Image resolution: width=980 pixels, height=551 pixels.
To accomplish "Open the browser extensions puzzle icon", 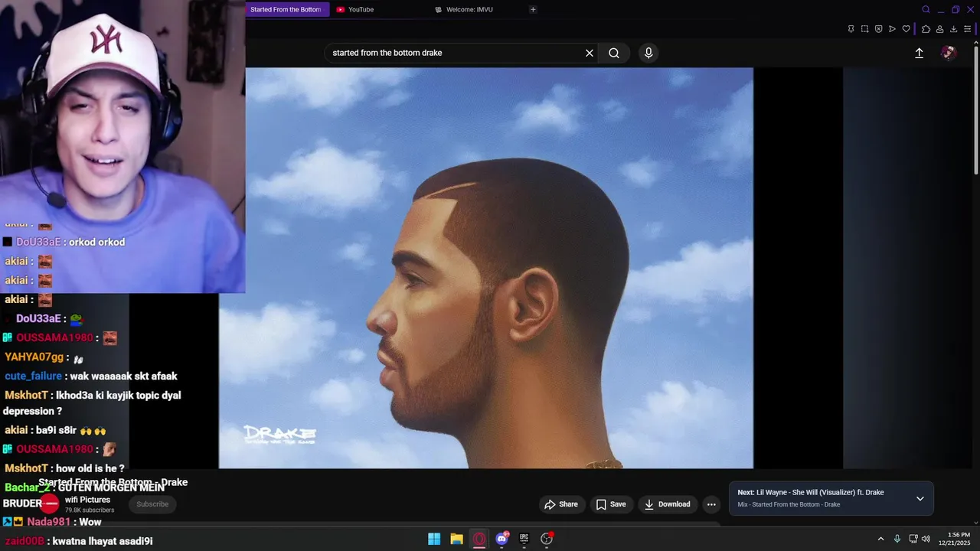I will click(x=926, y=29).
